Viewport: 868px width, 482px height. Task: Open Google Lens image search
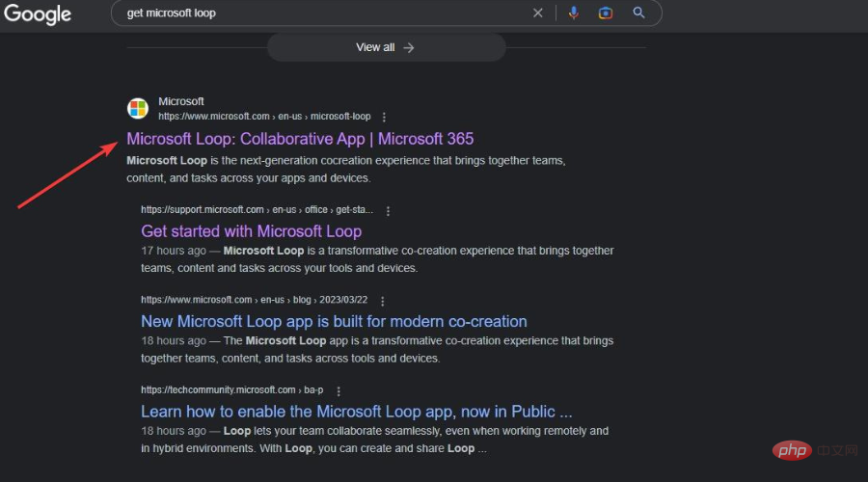point(606,13)
